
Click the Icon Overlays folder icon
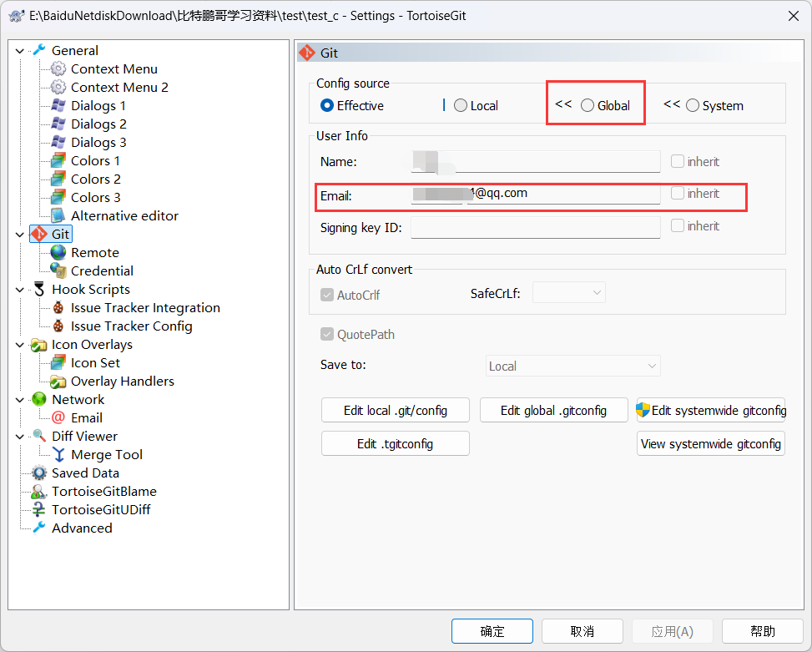click(x=39, y=345)
